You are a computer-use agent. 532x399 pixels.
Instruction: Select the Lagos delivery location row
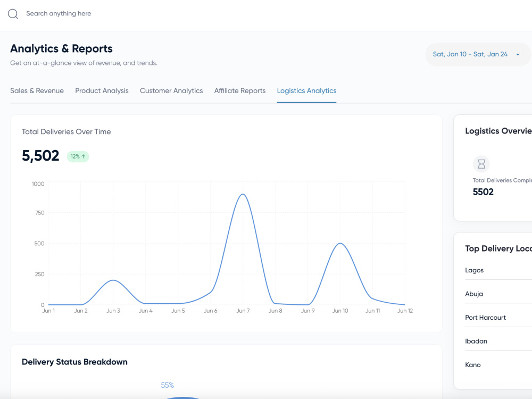(x=498, y=270)
